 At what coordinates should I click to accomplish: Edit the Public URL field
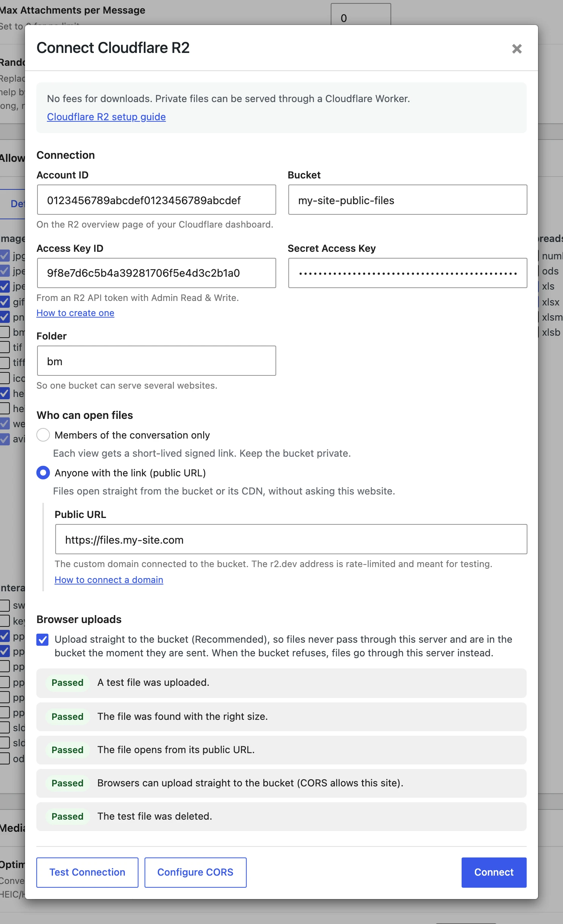[291, 539]
